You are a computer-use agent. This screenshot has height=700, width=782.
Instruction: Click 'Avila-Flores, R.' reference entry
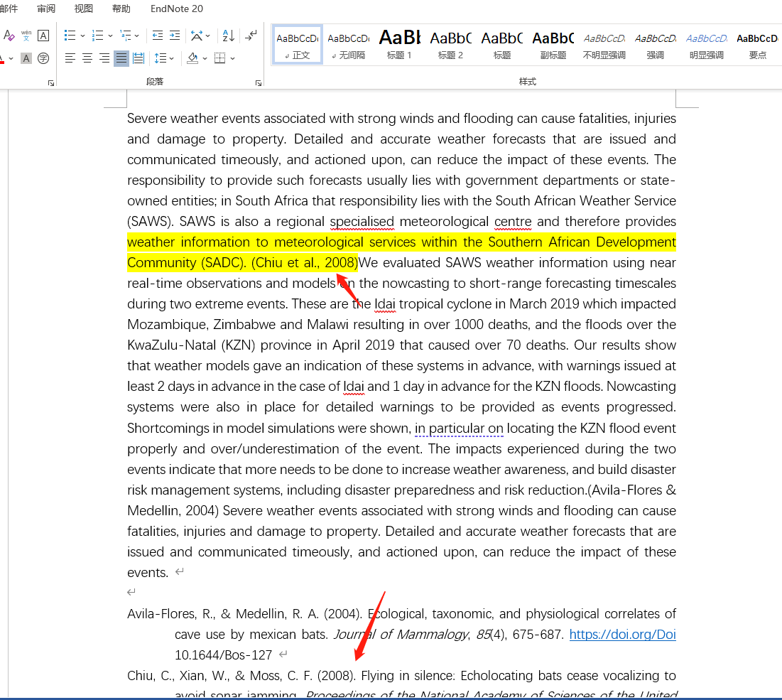click(171, 614)
